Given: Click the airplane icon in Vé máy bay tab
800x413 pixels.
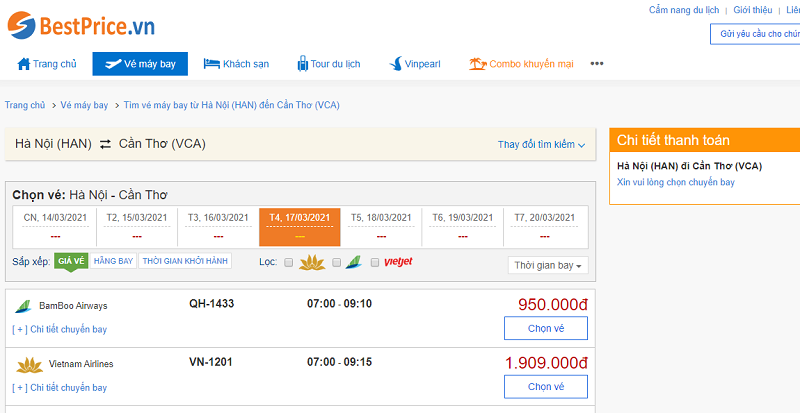Looking at the screenshot, I should pos(112,64).
